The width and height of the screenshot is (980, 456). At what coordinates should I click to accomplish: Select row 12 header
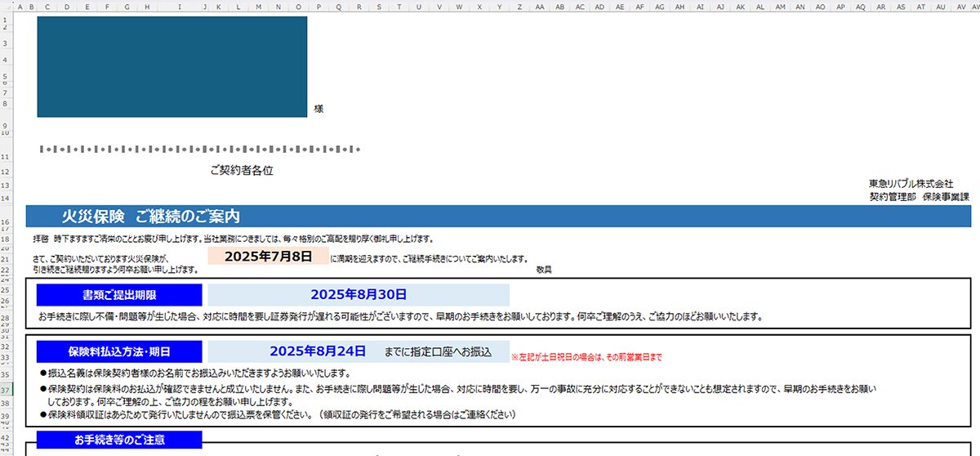[x=7, y=172]
